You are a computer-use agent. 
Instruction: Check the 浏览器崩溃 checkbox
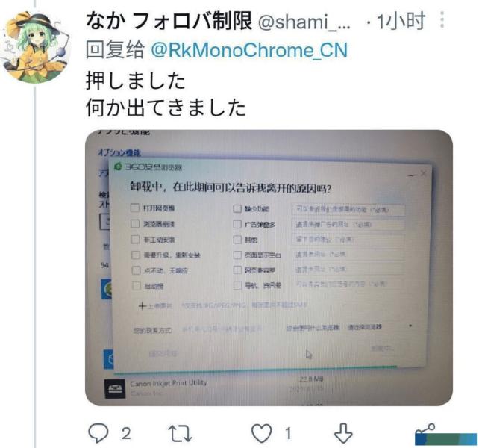[x=135, y=223]
